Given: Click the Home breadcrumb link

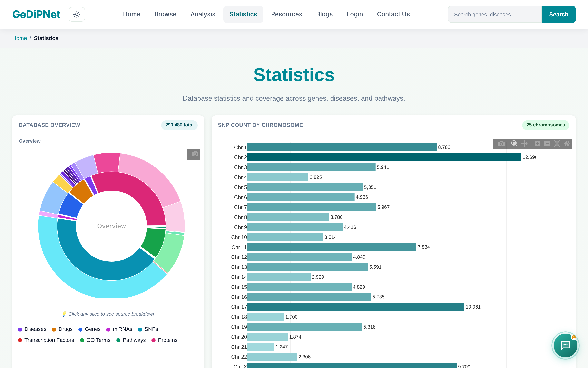Looking at the screenshot, I should pos(20,38).
